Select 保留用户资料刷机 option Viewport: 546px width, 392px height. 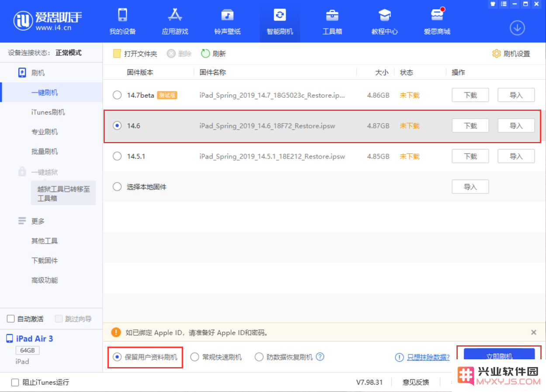pyautogui.click(x=145, y=357)
